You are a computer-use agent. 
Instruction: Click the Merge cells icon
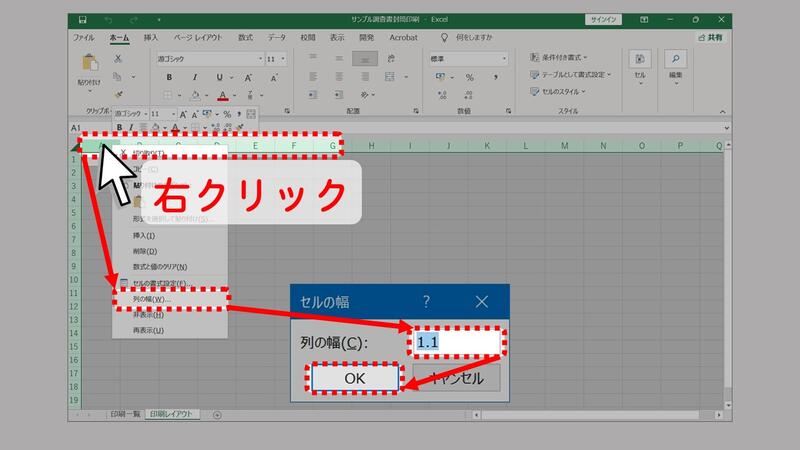click(390, 77)
